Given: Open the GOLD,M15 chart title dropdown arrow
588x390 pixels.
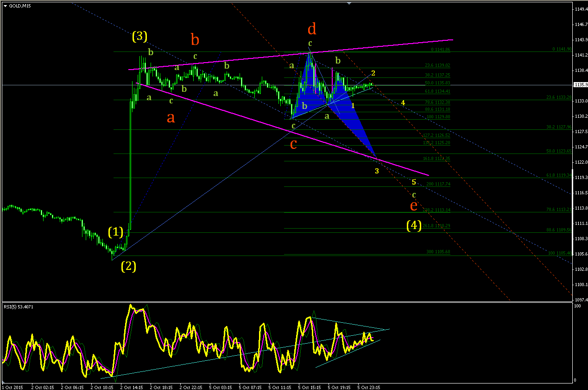Looking at the screenshot, I should (x=5, y=5).
